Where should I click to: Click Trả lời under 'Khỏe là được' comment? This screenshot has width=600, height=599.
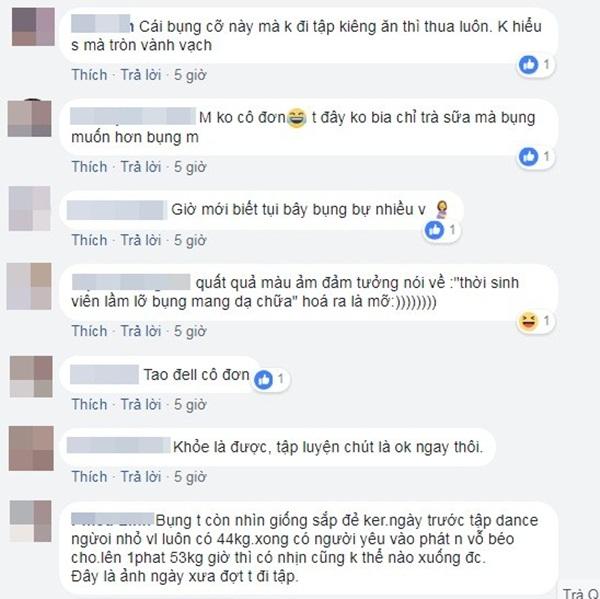point(141,477)
